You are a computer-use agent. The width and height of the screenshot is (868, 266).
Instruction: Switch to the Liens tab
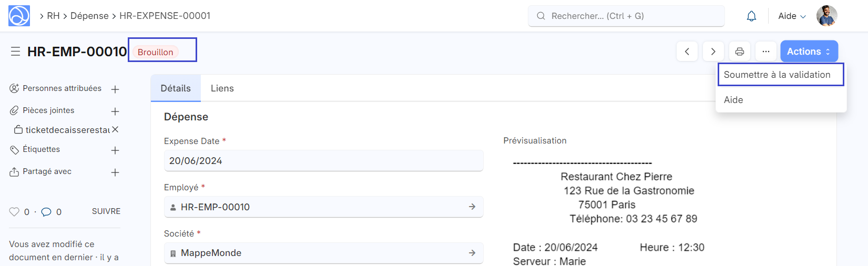222,88
